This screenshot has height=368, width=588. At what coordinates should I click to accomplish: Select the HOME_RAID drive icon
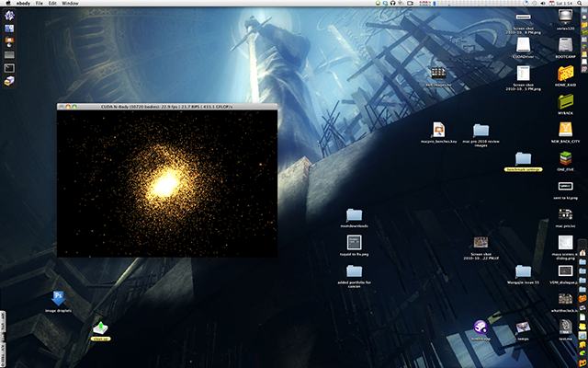(566, 74)
